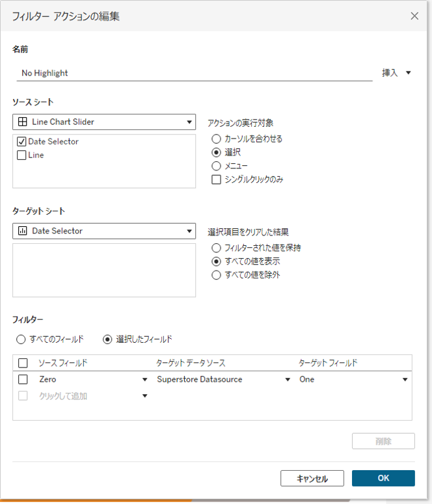Expand the Date Selector target sheet dropdown
Screen dimensions: 432x504
click(189, 231)
